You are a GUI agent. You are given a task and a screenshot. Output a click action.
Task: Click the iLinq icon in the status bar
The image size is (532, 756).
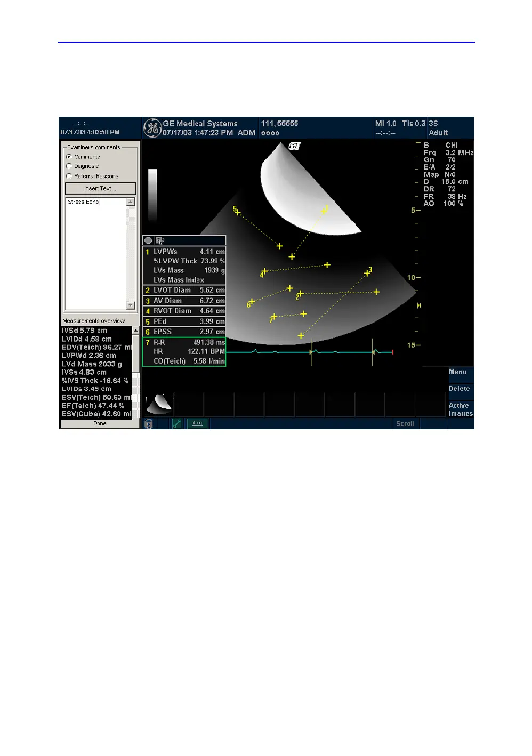pyautogui.click(x=197, y=423)
